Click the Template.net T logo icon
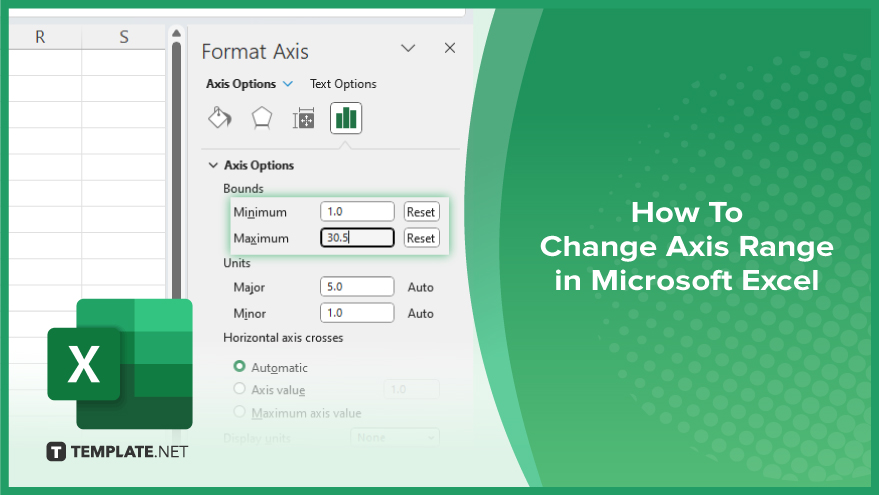Screen dimensions: 879x495 coord(56,452)
